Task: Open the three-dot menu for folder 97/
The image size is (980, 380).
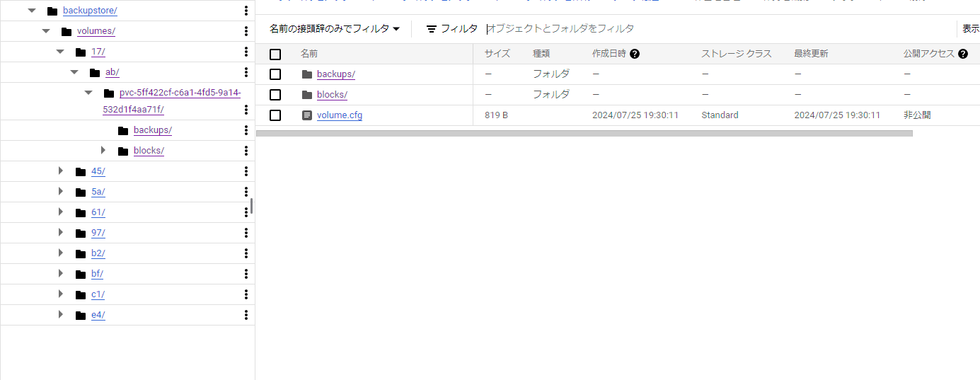Action: point(246,233)
